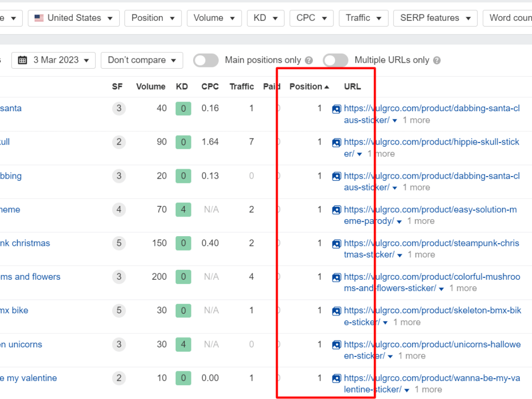Open the KD filter dropdown

point(265,18)
